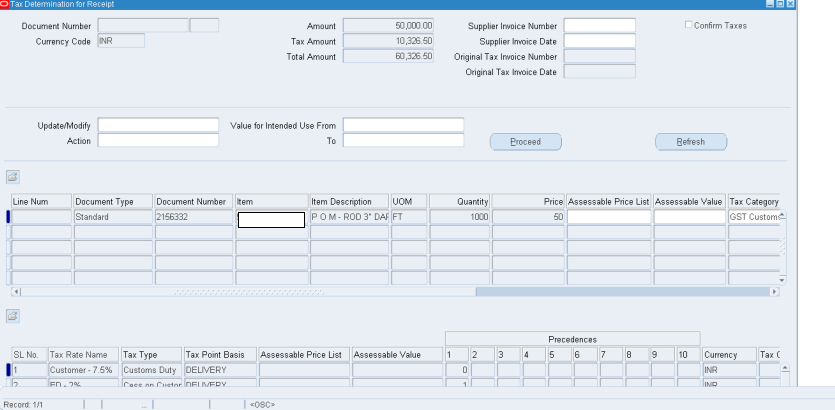Select the Document Type cell showing Standard
Screen dimensions: 835x410
(113, 217)
